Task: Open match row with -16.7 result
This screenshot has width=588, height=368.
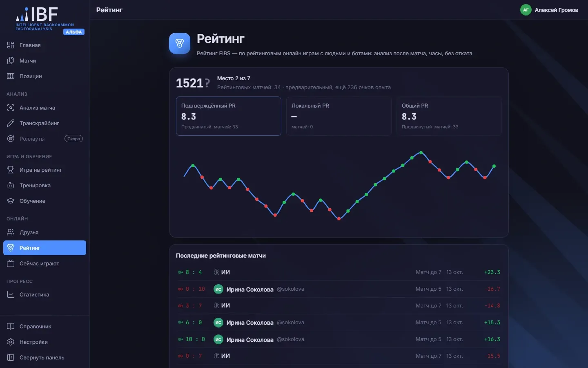Action: coord(339,289)
